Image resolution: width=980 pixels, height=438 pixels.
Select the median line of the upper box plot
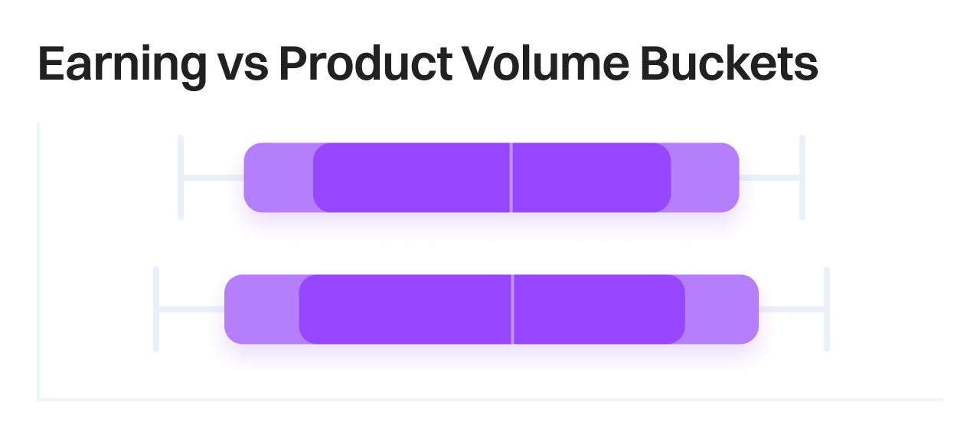(x=511, y=178)
